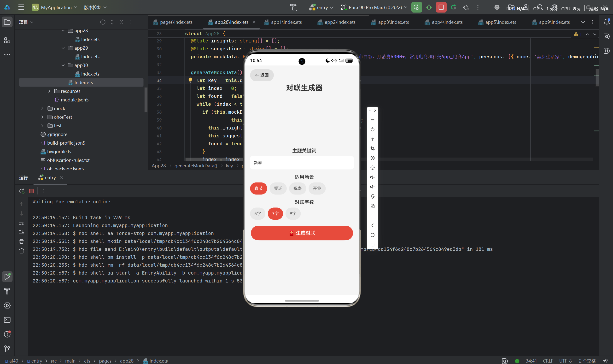The image size is (613, 364).
Task: Switch to app9\Index.ets tab
Action: (551, 22)
